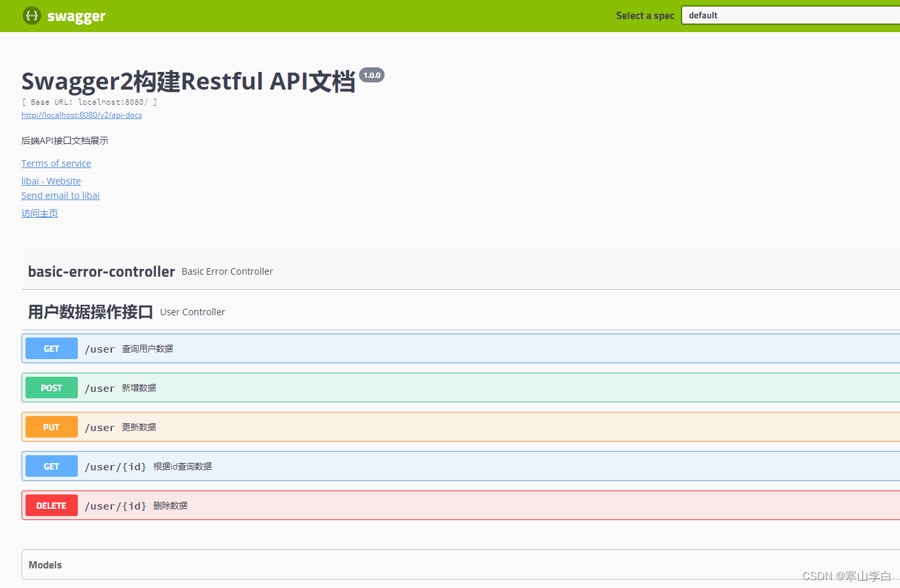Open the localhost api-docs link
900x588 pixels.
[x=82, y=115]
